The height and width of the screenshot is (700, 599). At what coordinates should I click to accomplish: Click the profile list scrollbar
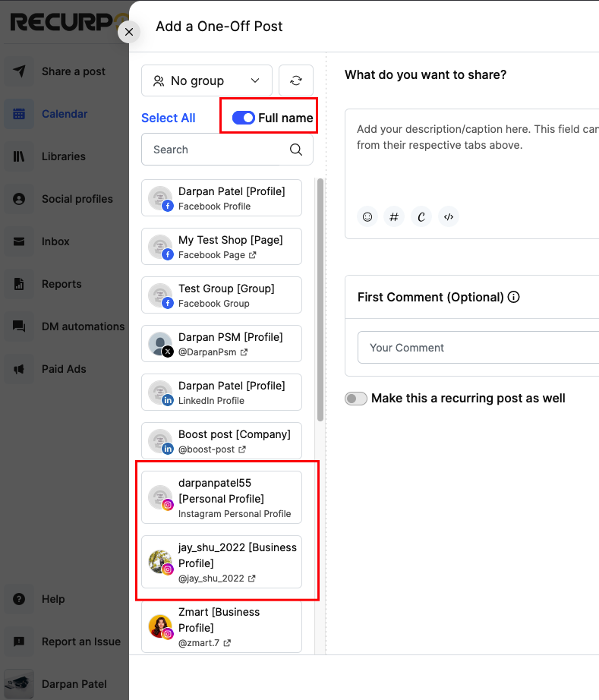point(320,304)
